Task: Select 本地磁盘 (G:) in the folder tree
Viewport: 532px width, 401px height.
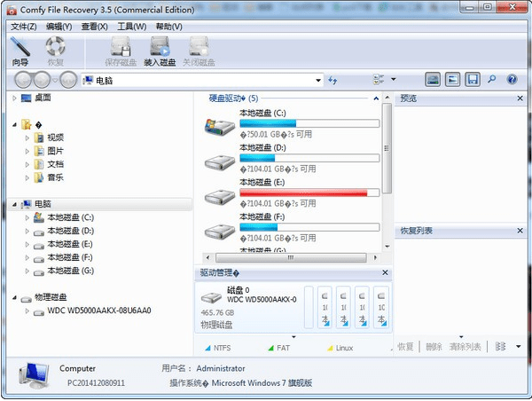Action: (x=70, y=271)
